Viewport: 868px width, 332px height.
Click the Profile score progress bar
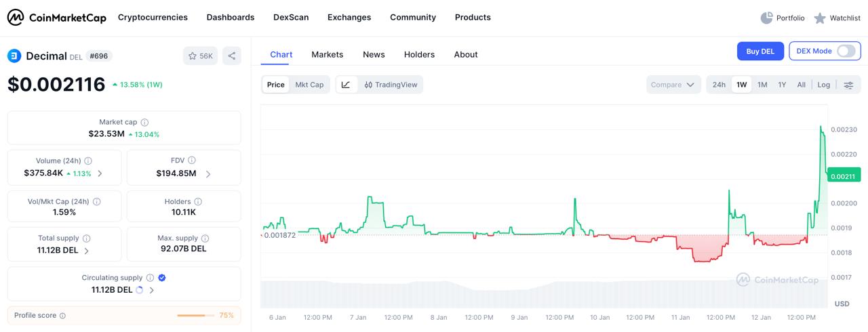tap(191, 316)
